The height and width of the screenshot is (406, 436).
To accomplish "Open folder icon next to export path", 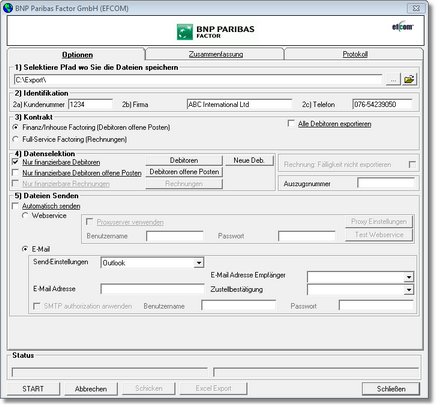I will coord(409,79).
